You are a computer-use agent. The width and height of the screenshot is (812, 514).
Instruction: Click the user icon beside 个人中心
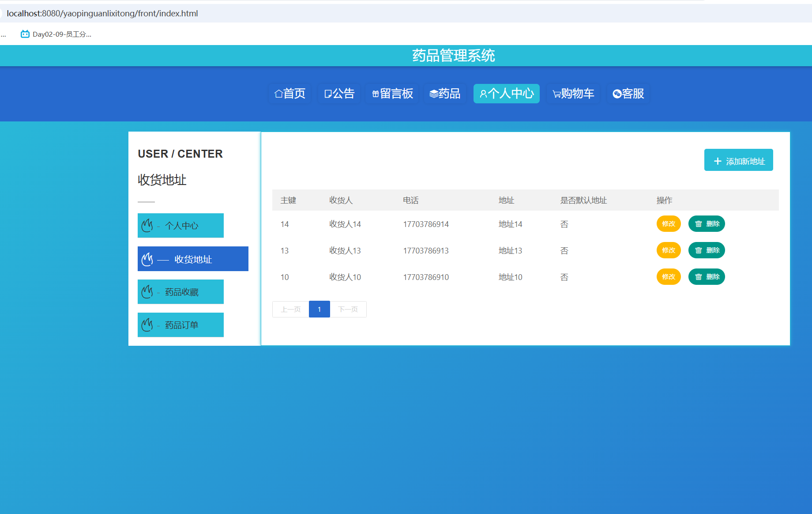[x=483, y=94]
